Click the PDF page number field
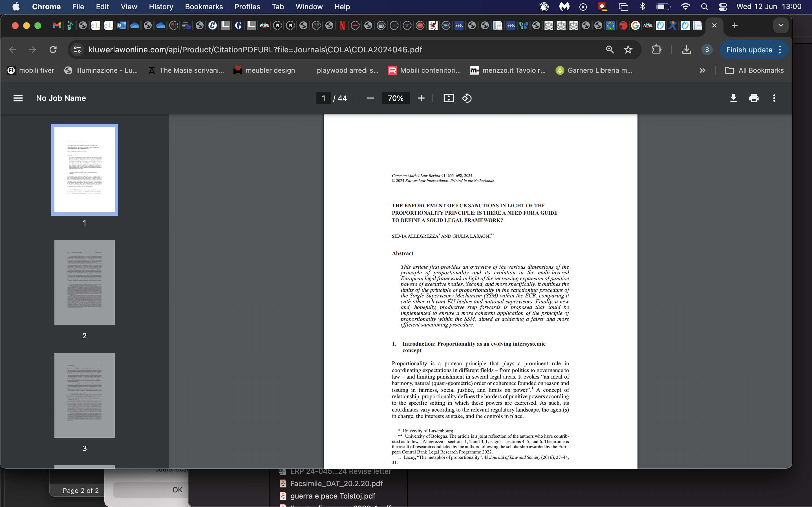This screenshot has height=507, width=812. click(x=323, y=98)
